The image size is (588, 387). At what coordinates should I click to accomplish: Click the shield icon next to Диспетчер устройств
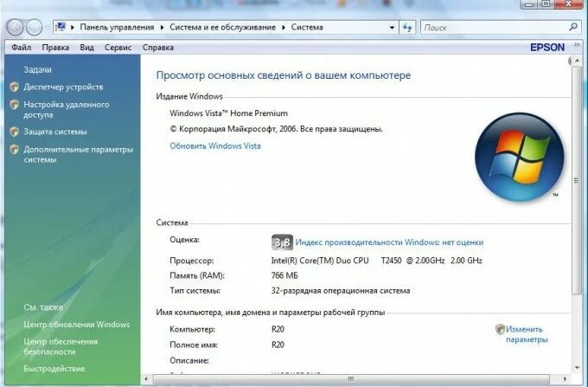tap(14, 87)
